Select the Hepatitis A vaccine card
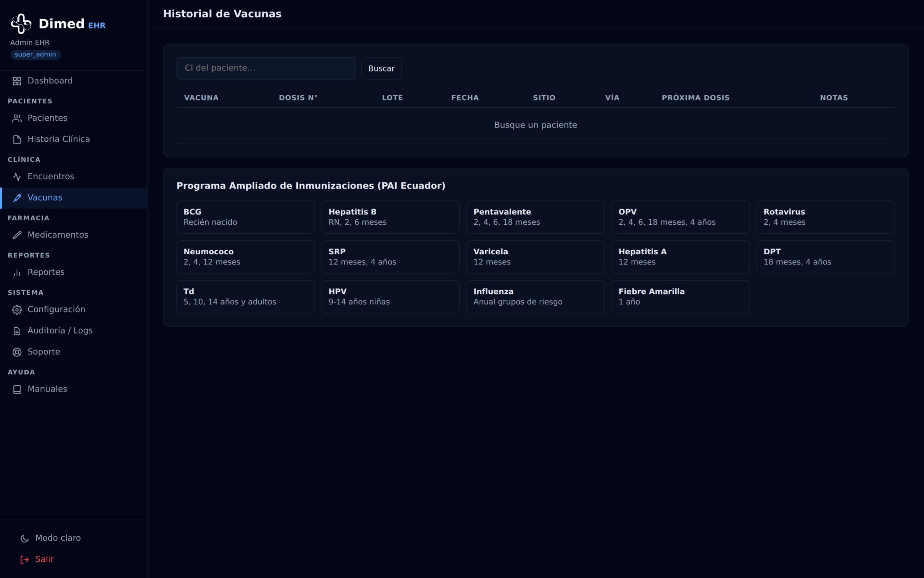 680,257
